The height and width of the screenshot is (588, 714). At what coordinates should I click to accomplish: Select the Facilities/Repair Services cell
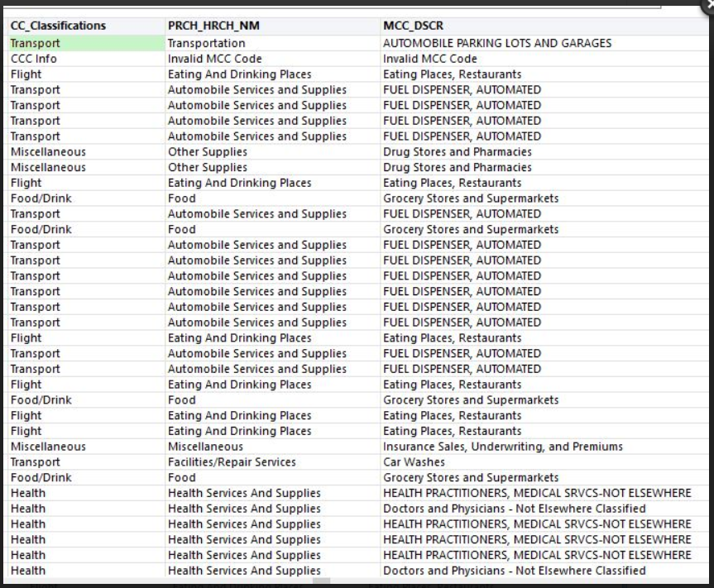coord(232,462)
